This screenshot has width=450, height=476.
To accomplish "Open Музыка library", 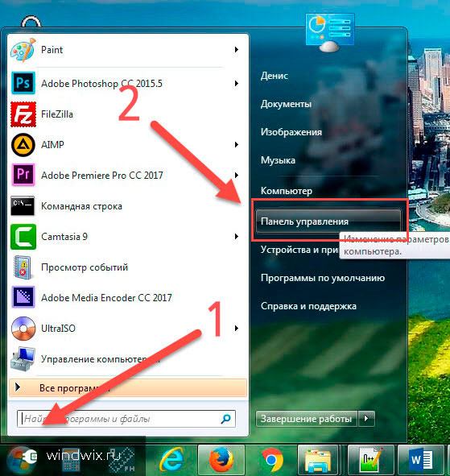I will tap(278, 160).
